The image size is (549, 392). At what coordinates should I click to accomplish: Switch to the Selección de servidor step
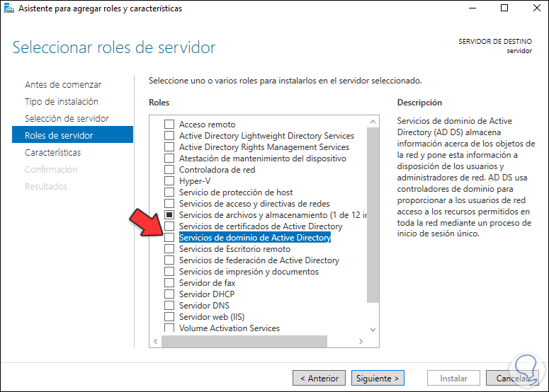click(67, 118)
